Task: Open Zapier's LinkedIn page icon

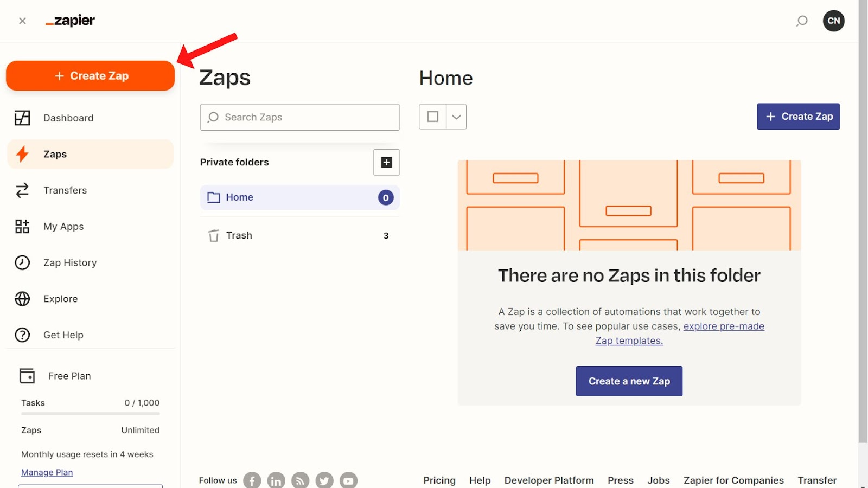Action: [x=276, y=480]
